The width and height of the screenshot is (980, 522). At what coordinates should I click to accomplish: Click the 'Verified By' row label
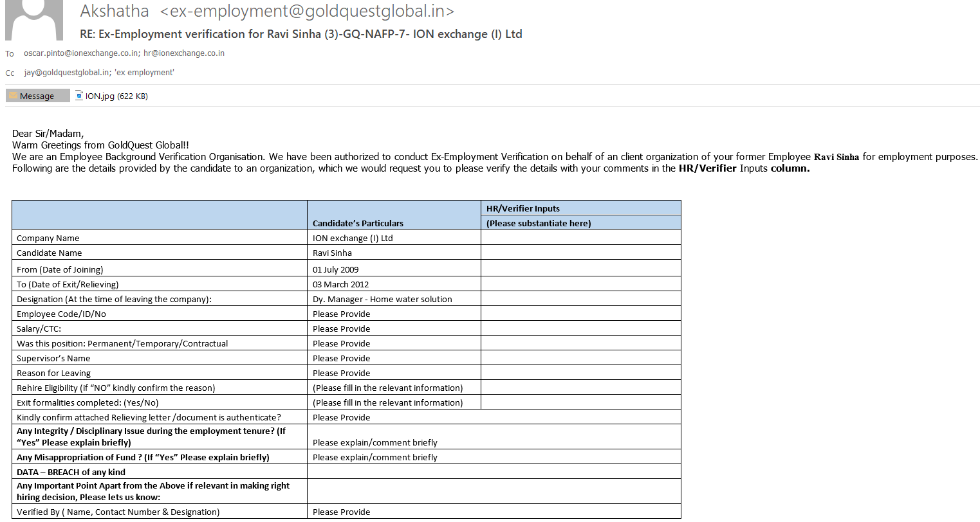118,512
